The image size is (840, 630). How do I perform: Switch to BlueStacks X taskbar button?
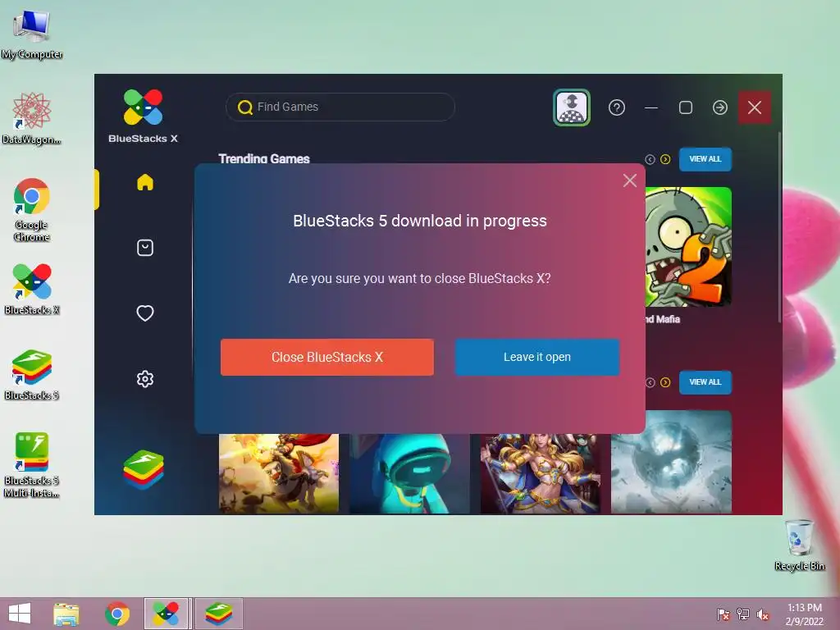point(166,614)
